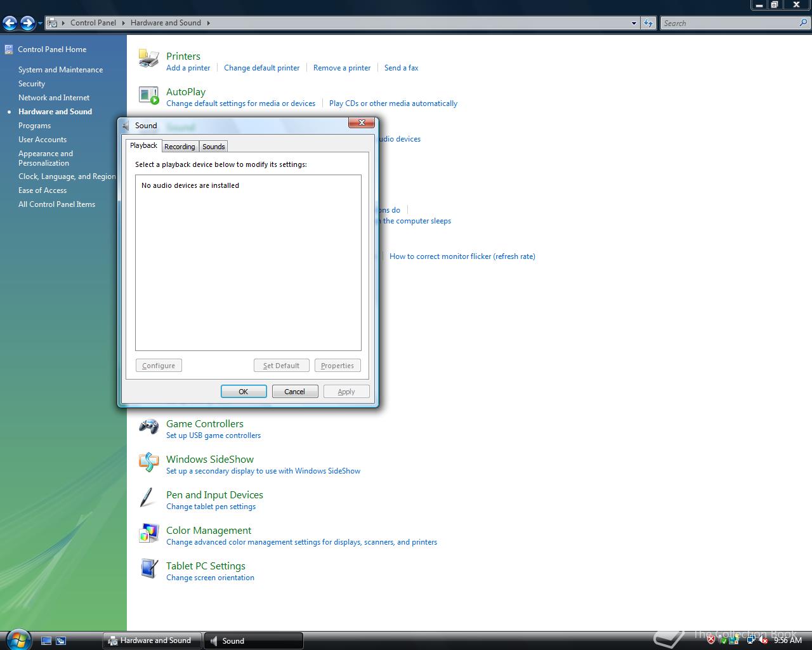
Task: Click Show Desktop in Quick Launch
Action: 46,641
